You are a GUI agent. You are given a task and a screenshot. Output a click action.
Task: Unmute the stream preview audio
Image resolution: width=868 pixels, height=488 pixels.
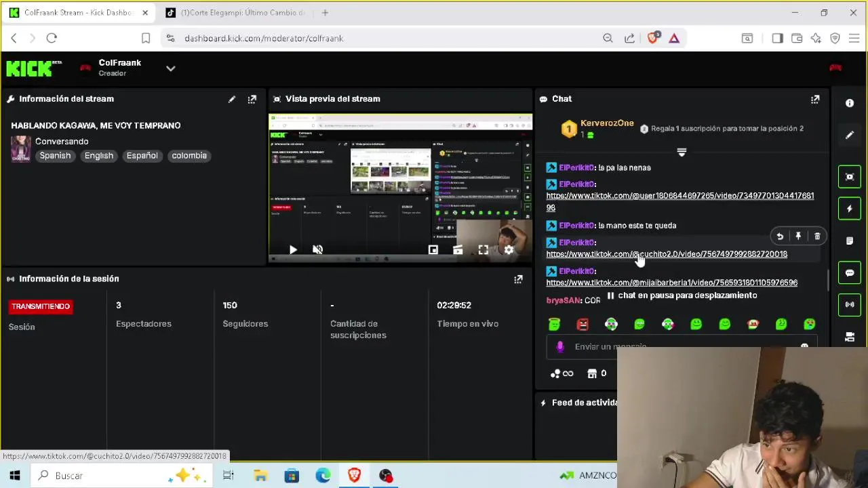[317, 250]
